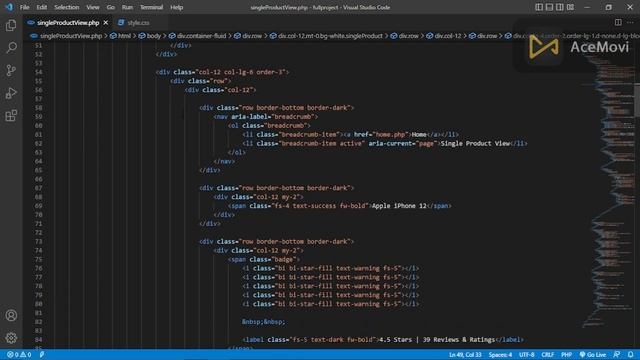640x360 pixels.
Task: Expand div.col-12 breadcrumb item
Action: (x=447, y=36)
